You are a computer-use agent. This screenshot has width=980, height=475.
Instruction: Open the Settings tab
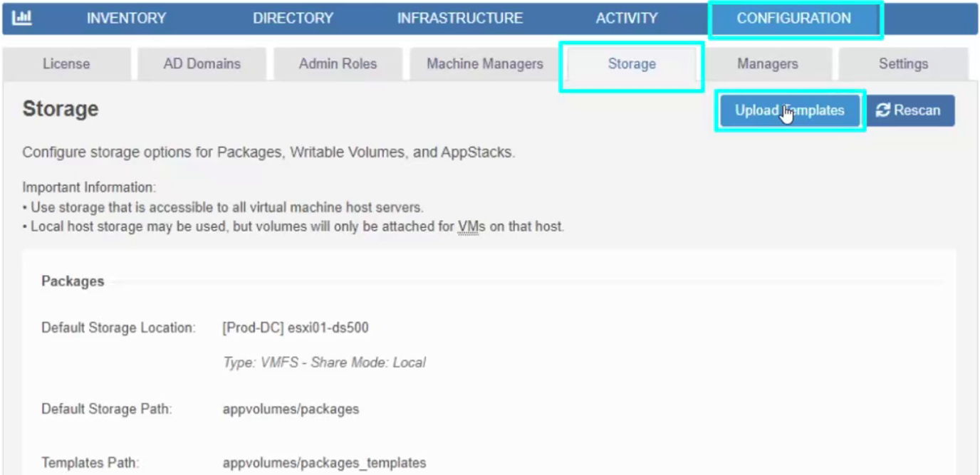point(903,64)
